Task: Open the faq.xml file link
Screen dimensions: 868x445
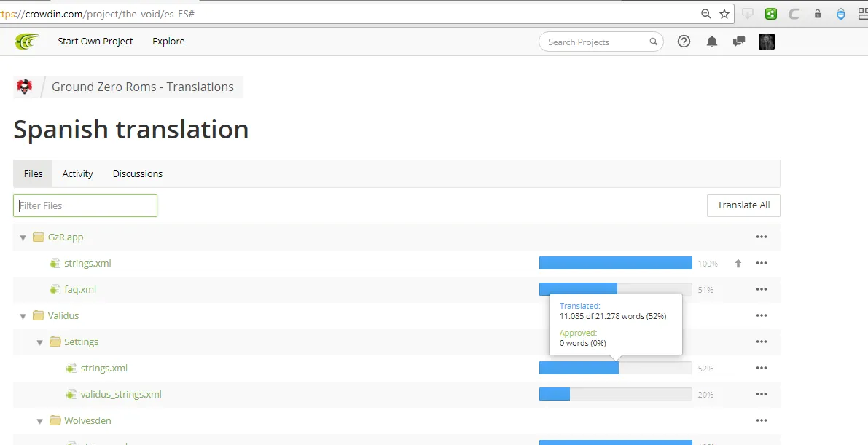Action: 80,289
